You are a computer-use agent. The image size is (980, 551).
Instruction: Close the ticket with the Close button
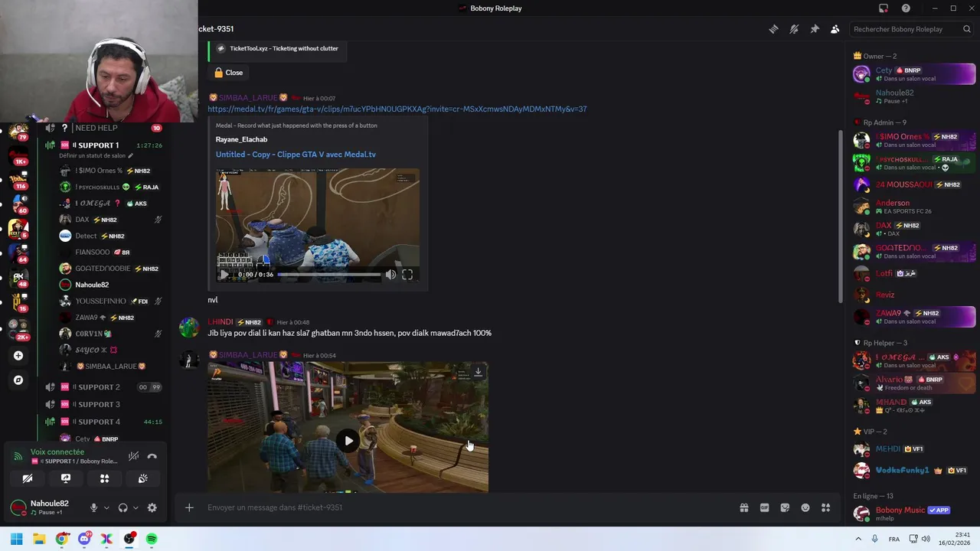pos(228,73)
